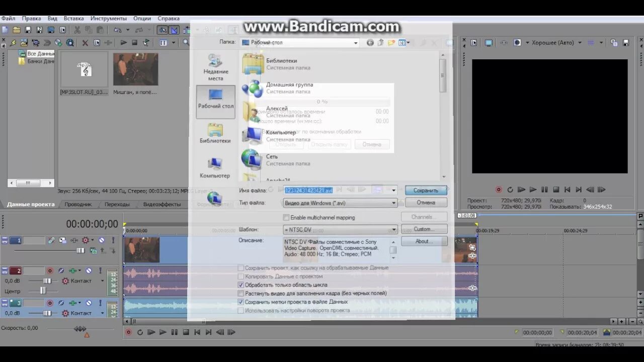This screenshot has width=644, height=362.
Task: Open the overlays grid dropdown arrow in preview
Action: [601, 43]
